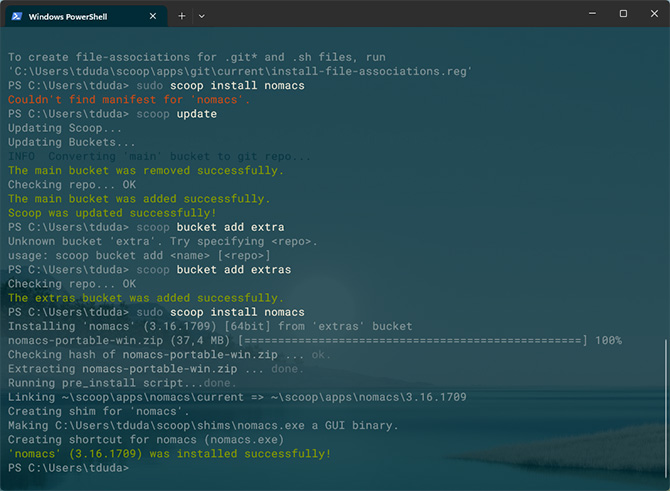
Task: Click 'The extras bucket was added successfully.'
Action: (146, 297)
